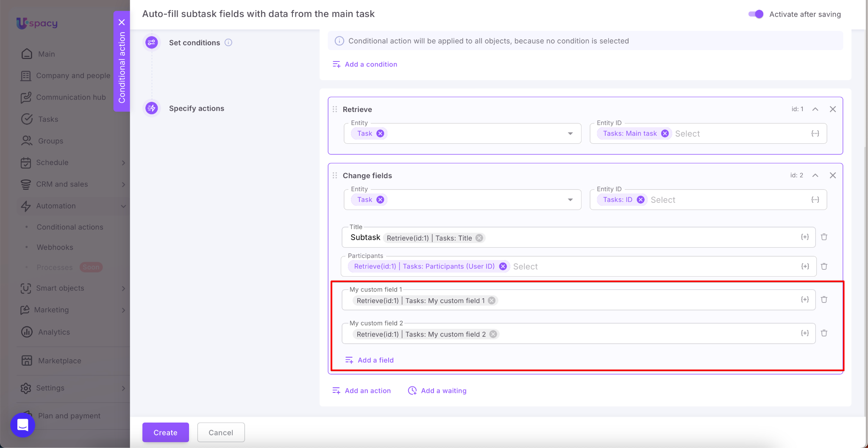This screenshot has height=448, width=868.
Task: Delete the Title field with trash icon
Action: coord(824,237)
